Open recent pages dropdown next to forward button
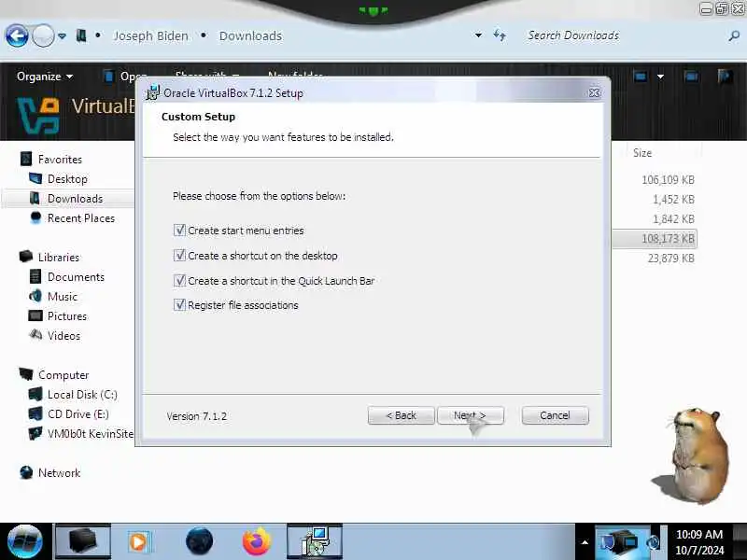This screenshot has width=747, height=560. [x=62, y=36]
